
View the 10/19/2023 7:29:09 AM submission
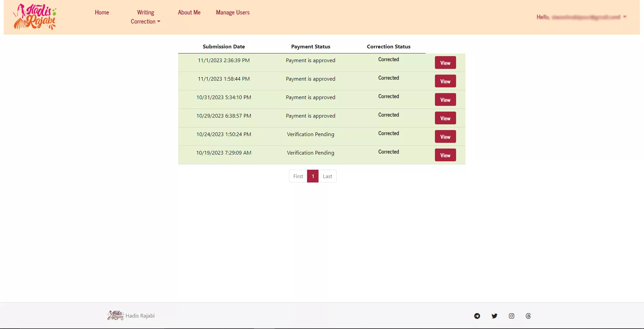pyautogui.click(x=445, y=155)
